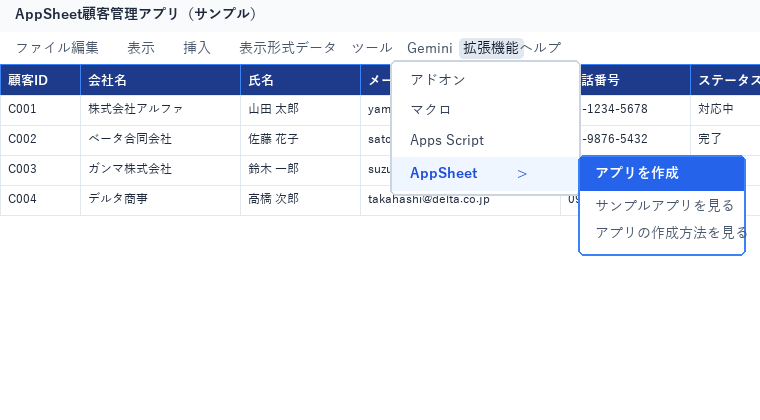
Task: Open the ヘルプ menu
Action: pos(540,48)
